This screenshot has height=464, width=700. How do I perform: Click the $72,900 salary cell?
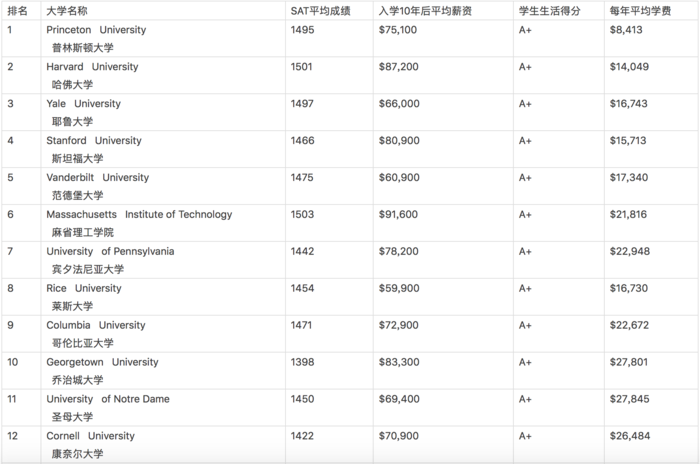(399, 325)
